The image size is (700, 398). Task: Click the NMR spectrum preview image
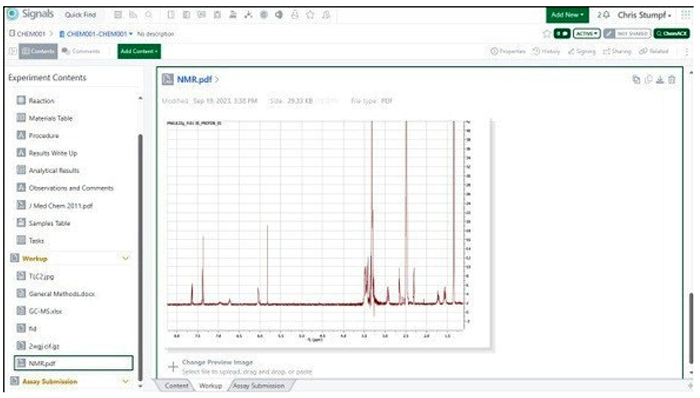[328, 234]
